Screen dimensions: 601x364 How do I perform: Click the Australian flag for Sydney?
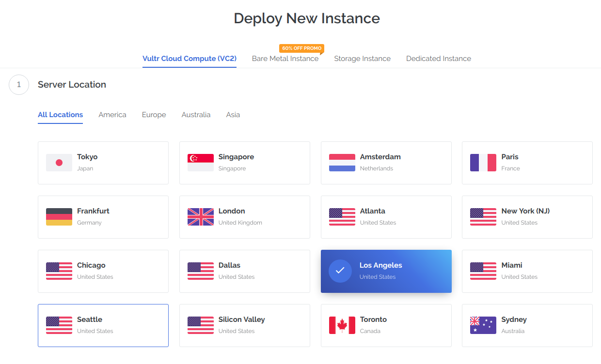click(483, 325)
